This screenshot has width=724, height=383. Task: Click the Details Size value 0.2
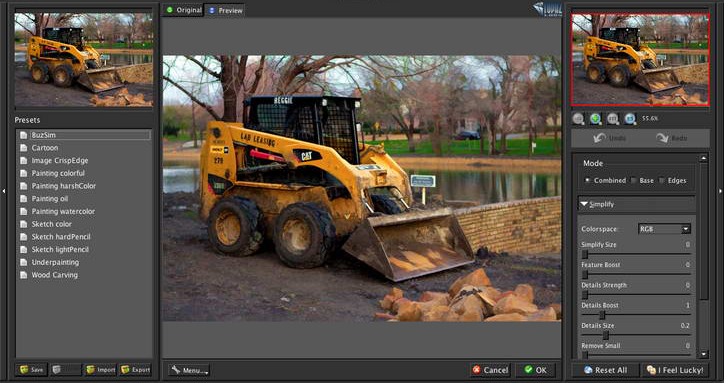pos(685,326)
